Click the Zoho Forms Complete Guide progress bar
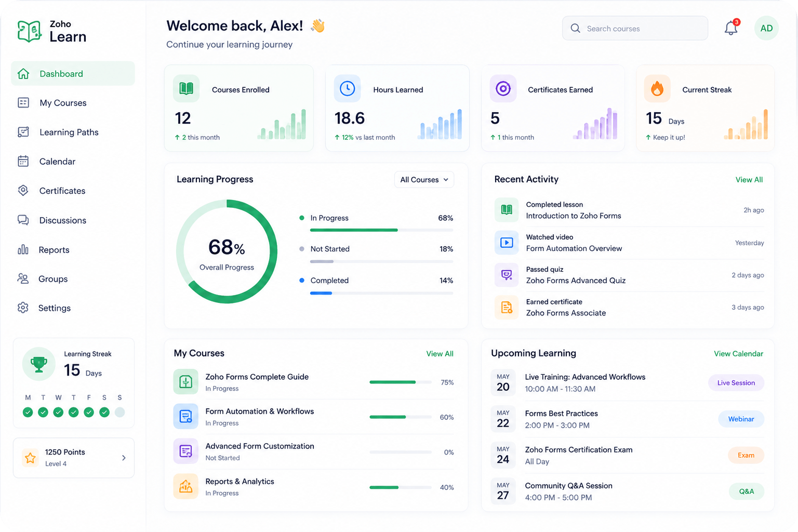 (x=401, y=382)
